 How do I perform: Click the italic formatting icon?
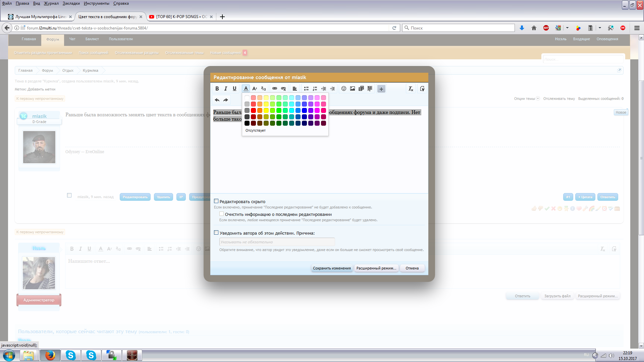point(226,89)
